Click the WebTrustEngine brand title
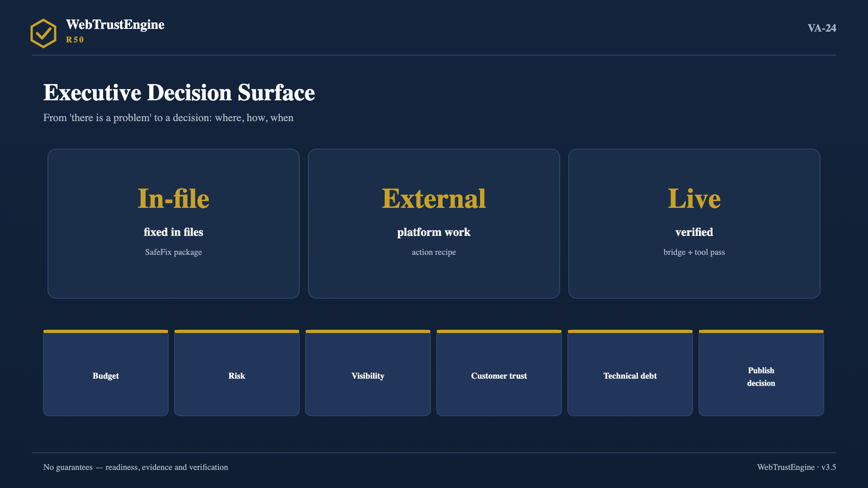 115,25
